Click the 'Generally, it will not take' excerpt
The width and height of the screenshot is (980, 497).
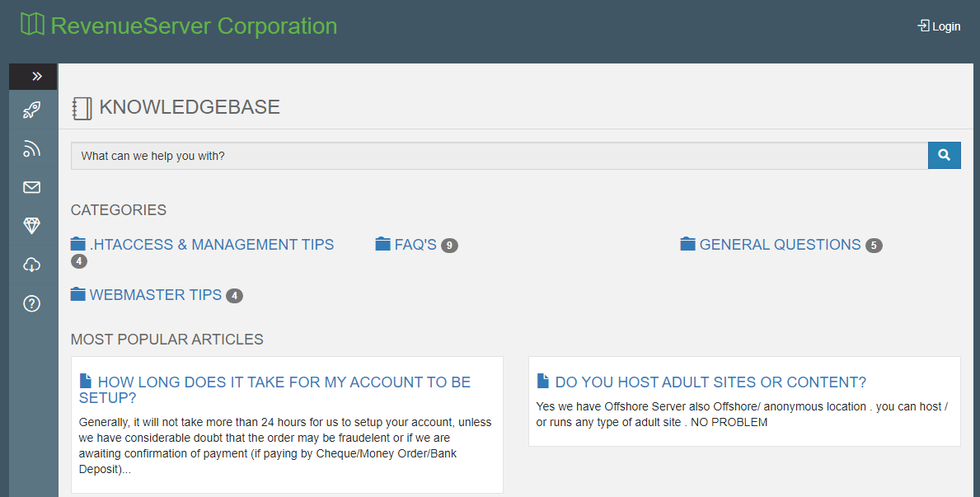285,446
